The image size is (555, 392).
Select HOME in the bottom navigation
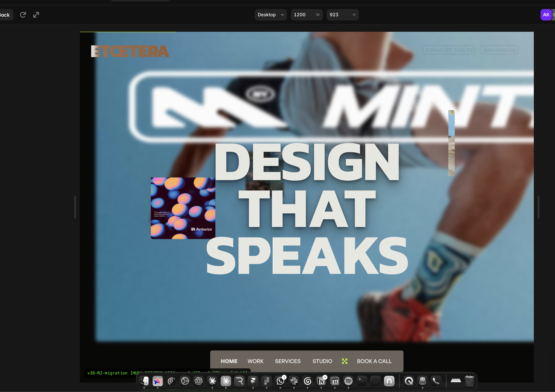229,361
